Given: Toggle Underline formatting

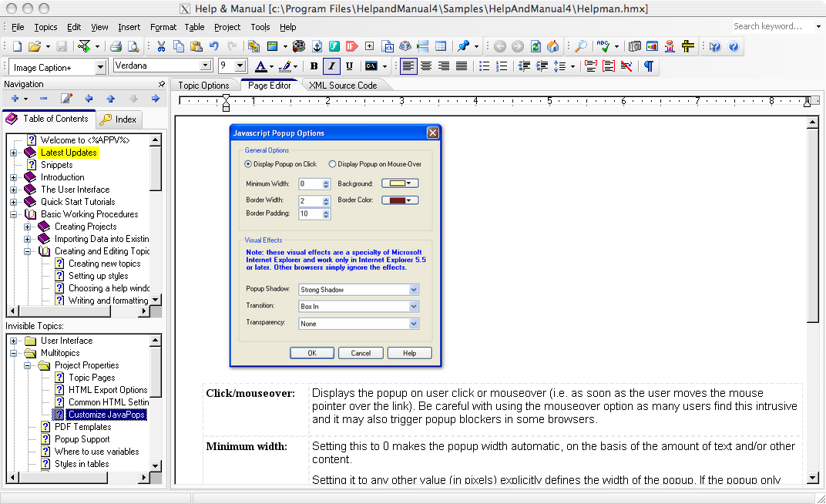Looking at the screenshot, I should 349,66.
